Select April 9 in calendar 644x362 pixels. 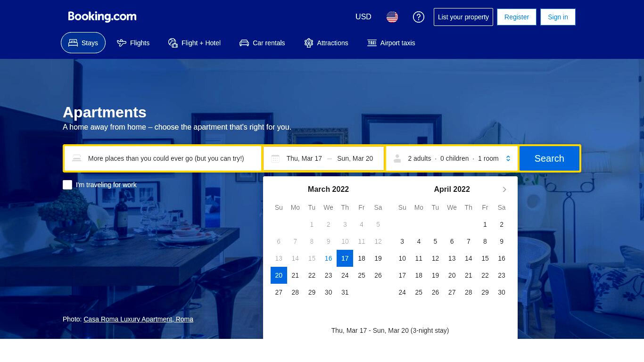coord(502,241)
